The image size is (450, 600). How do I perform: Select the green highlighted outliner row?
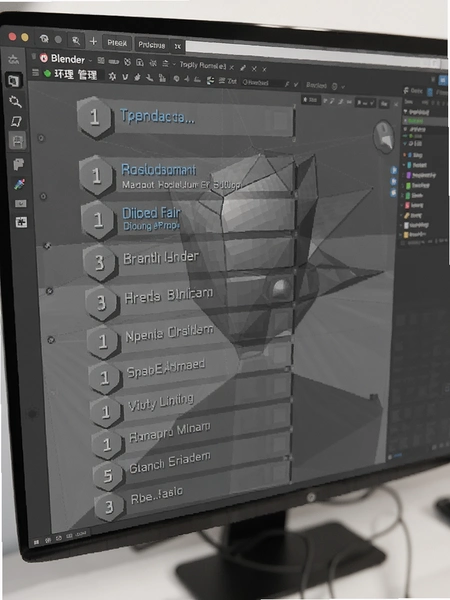click(x=424, y=121)
